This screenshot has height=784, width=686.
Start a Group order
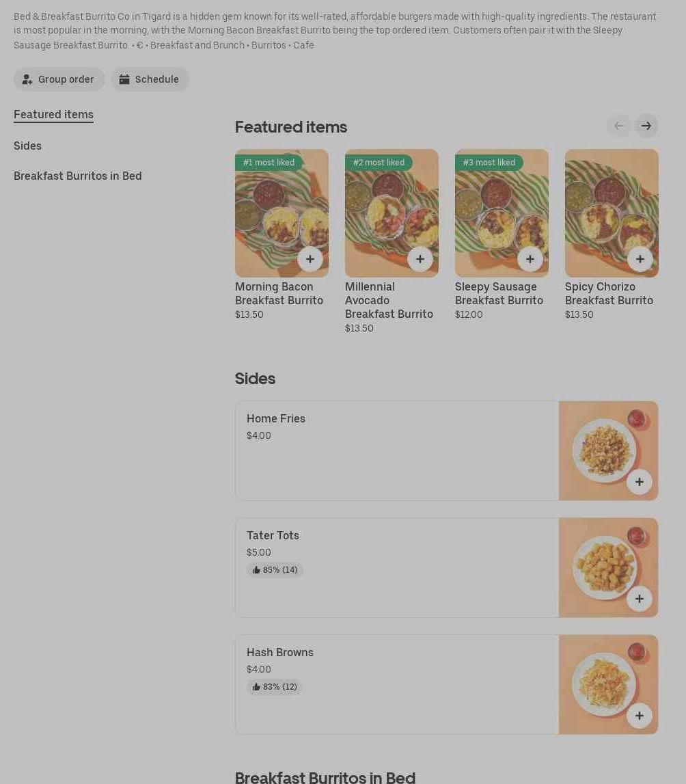pos(59,79)
